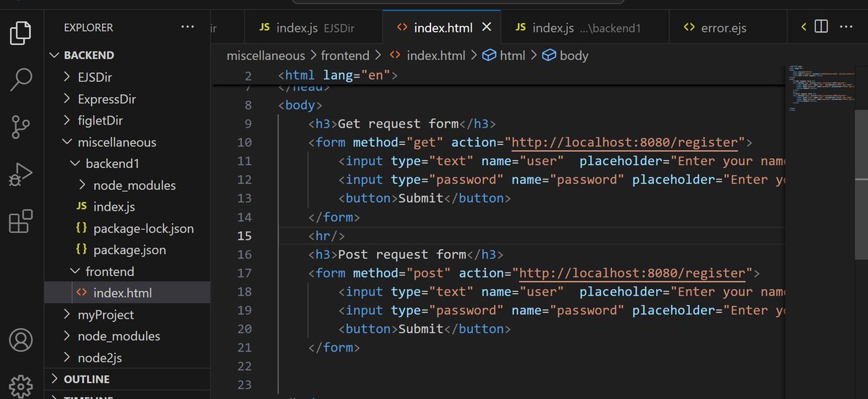Click body element in the breadcrumb
868x399 pixels.
pos(574,55)
